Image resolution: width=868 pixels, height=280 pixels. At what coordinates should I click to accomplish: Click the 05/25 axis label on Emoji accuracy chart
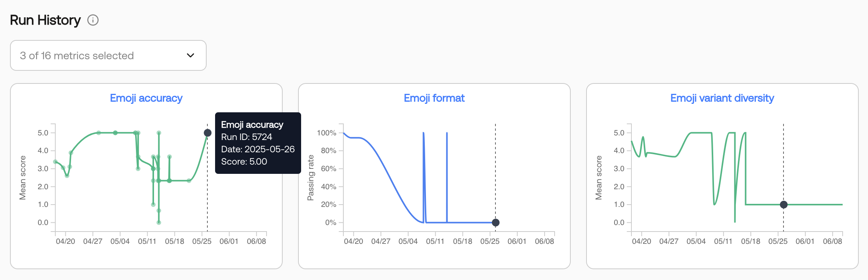(x=202, y=241)
